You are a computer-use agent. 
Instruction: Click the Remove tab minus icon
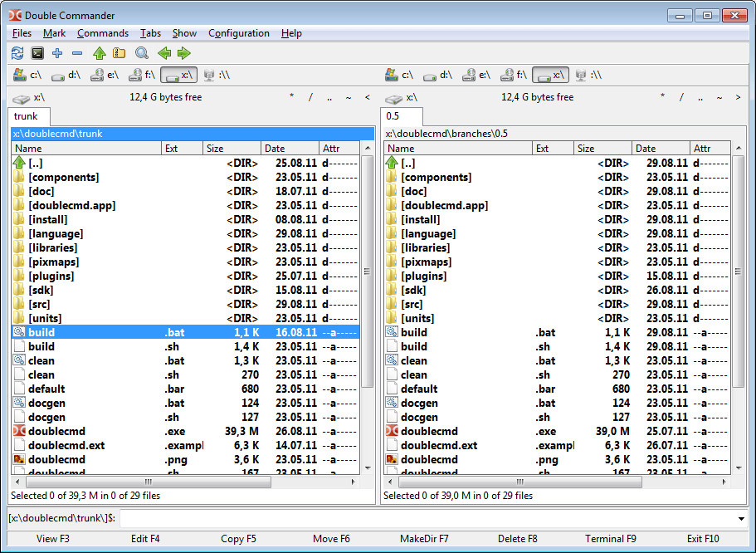76,53
